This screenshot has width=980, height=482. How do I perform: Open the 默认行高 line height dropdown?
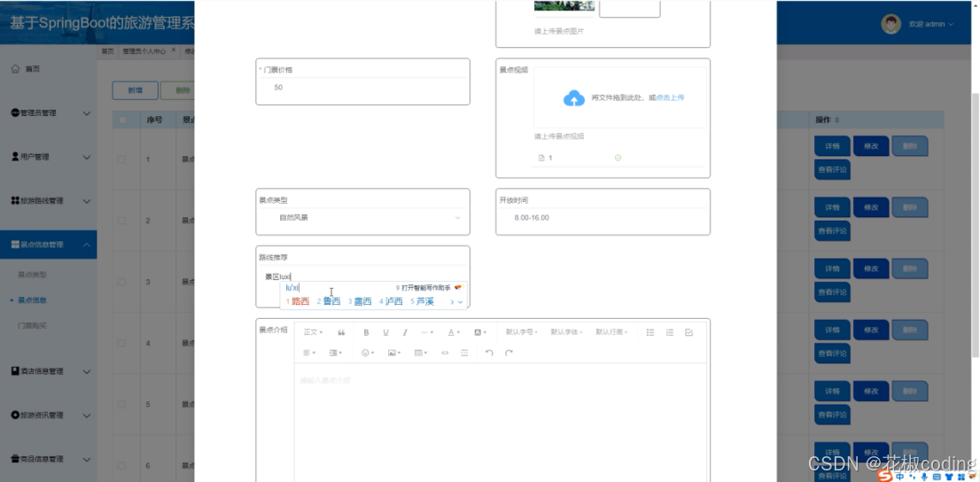click(611, 332)
